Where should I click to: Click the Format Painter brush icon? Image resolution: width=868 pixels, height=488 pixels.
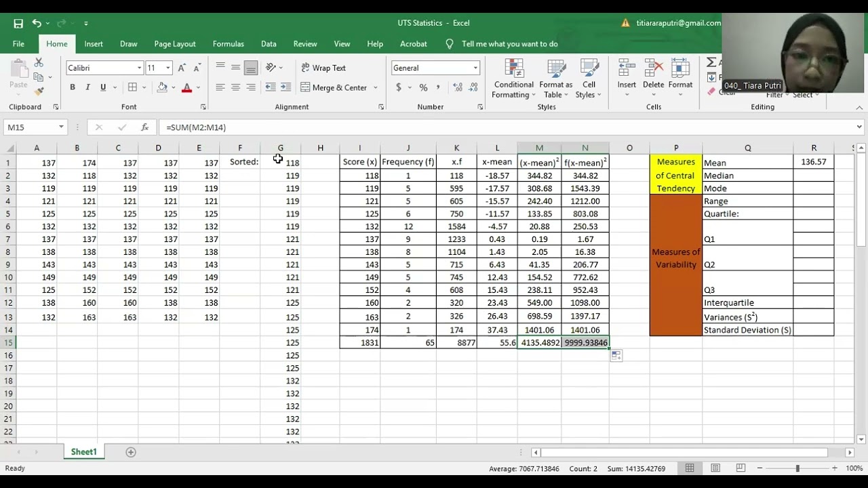click(x=39, y=91)
